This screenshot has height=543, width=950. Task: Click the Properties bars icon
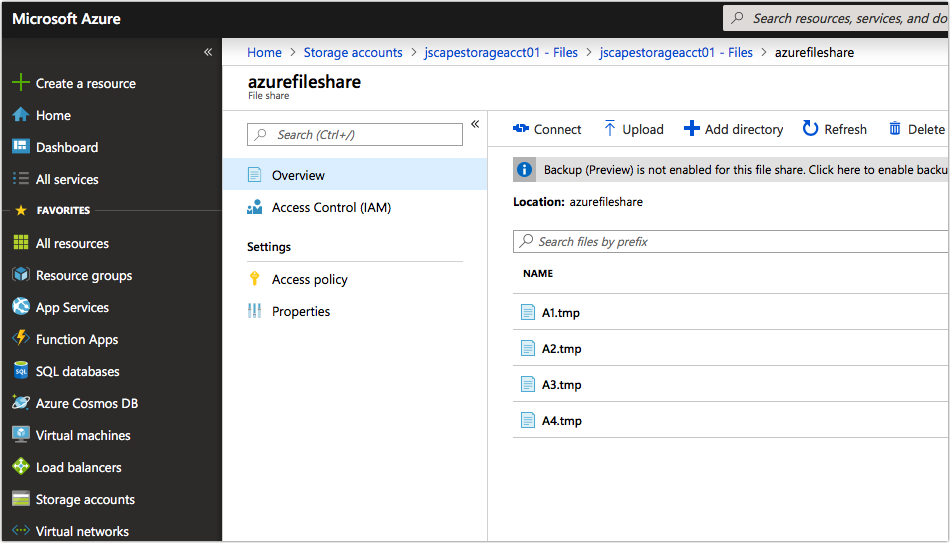[254, 311]
